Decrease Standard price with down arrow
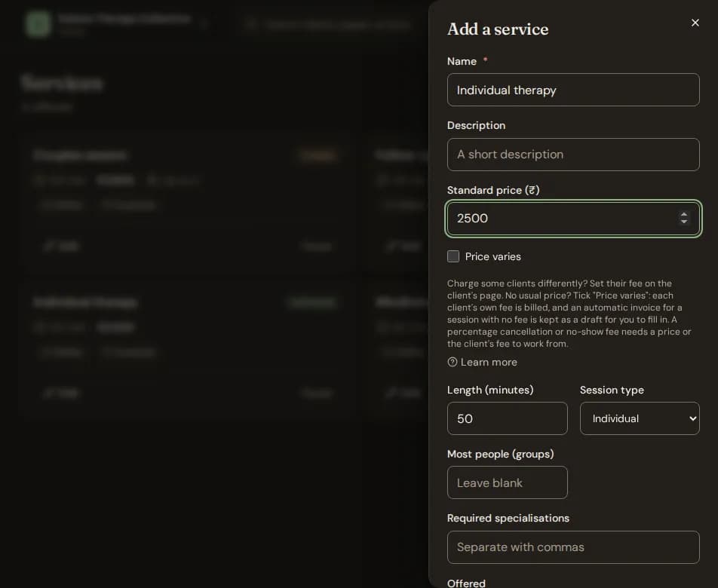 pyautogui.click(x=683, y=222)
